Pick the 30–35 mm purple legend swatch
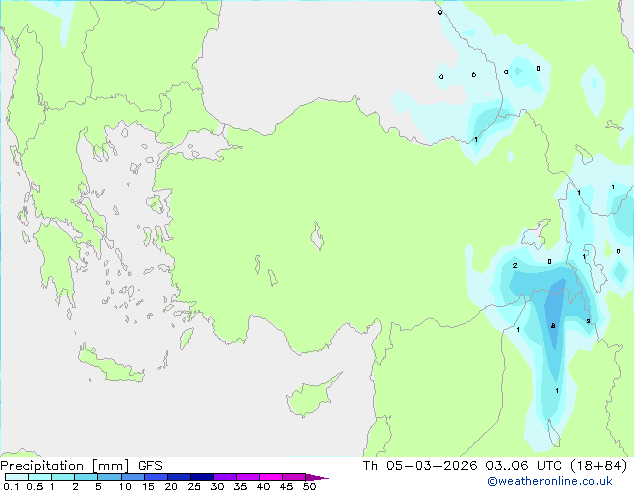634x490 pixels. [x=224, y=477]
